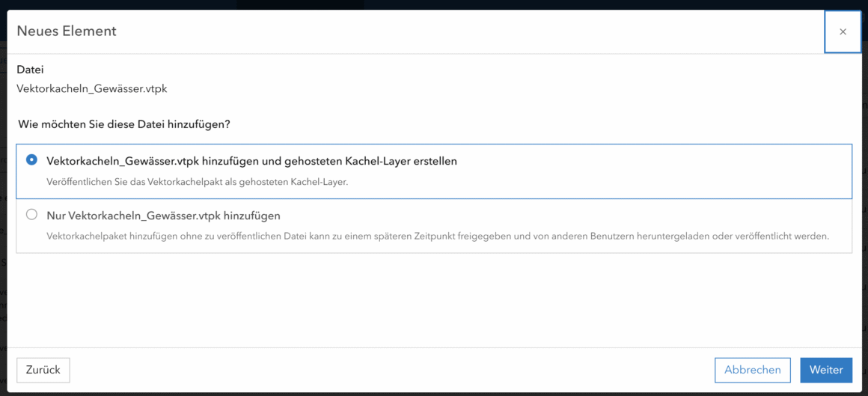Image resolution: width=868 pixels, height=396 pixels.
Task: Click the 'gehosteten Kachel-Layer erstellen' option label
Action: (x=251, y=161)
